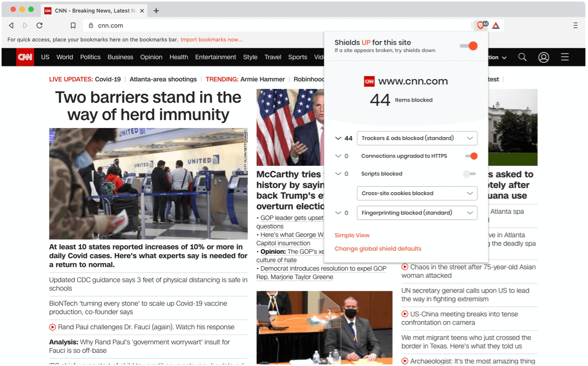Screen dimensions: 588x366
Task: Click Import bookmarks now link
Action: pos(211,40)
